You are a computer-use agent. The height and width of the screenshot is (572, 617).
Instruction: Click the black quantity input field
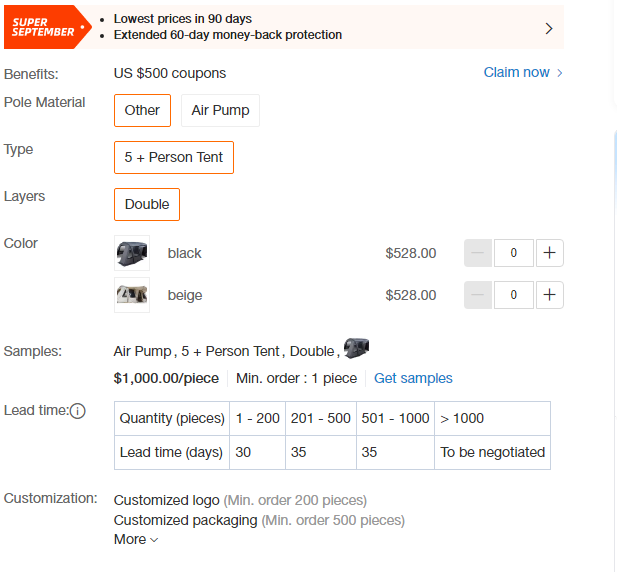[x=514, y=253]
